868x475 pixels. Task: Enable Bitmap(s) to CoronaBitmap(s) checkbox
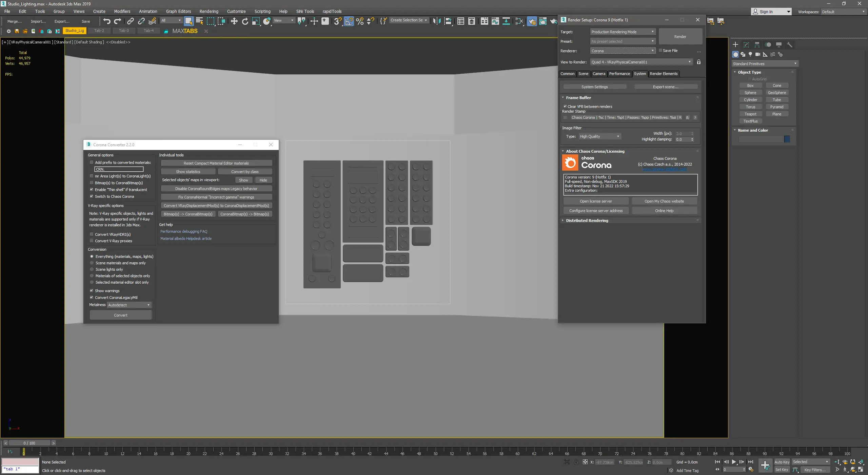pyautogui.click(x=92, y=183)
